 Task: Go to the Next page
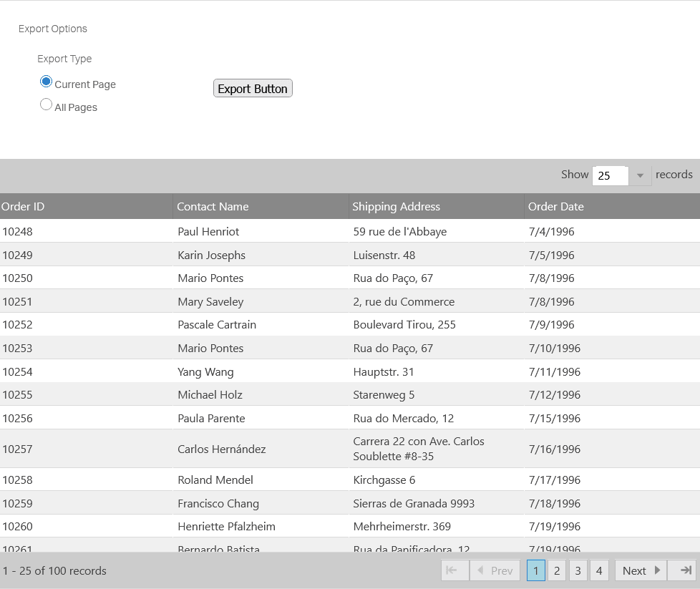(641, 570)
